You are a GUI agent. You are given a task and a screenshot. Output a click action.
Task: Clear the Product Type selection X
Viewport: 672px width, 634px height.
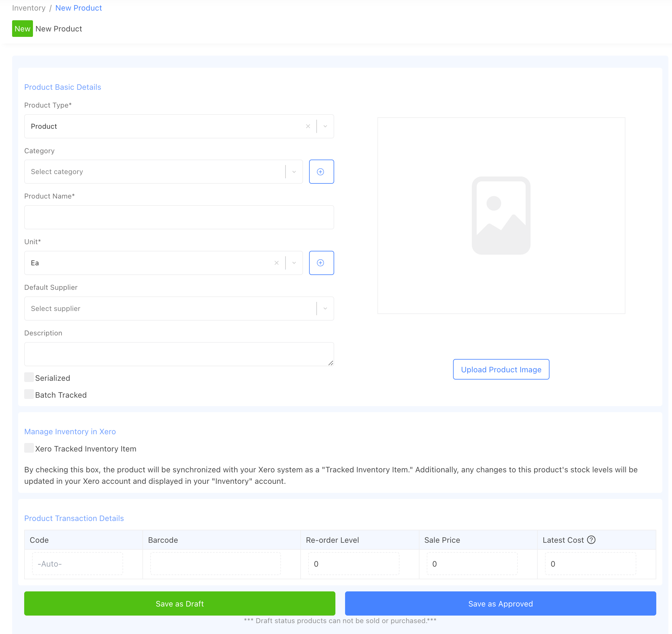point(308,126)
